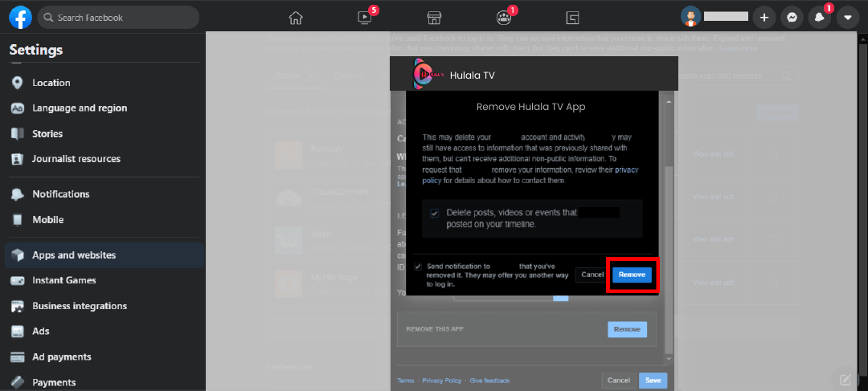868x391 pixels.
Task: Open the Learn more link
Action: (x=737, y=48)
